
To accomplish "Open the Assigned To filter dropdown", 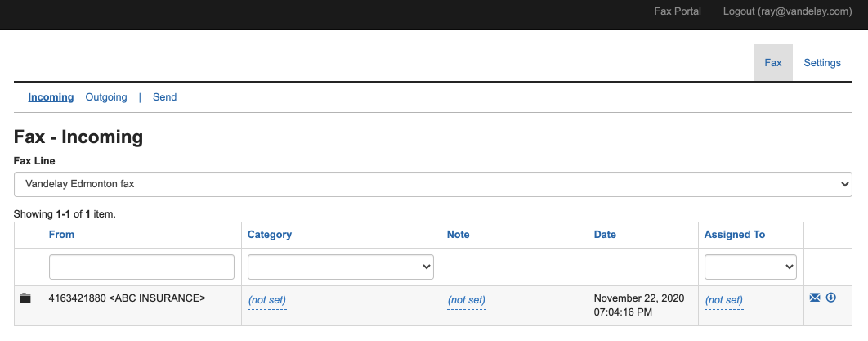I will [750, 267].
